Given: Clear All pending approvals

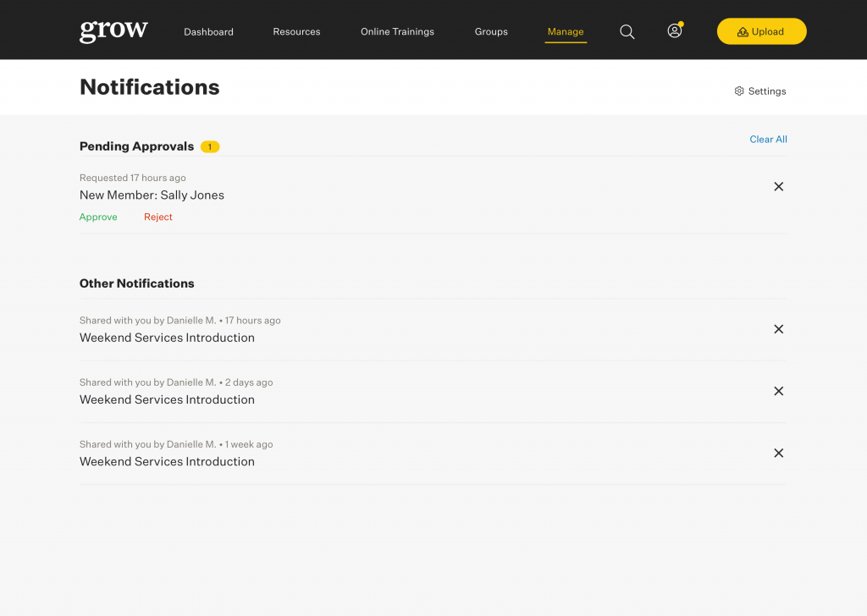Looking at the screenshot, I should (x=767, y=139).
